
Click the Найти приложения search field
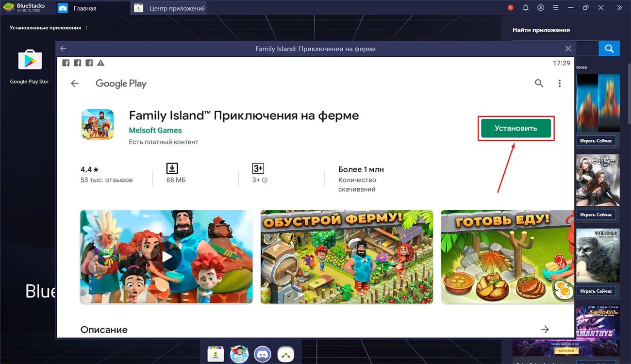click(x=586, y=49)
